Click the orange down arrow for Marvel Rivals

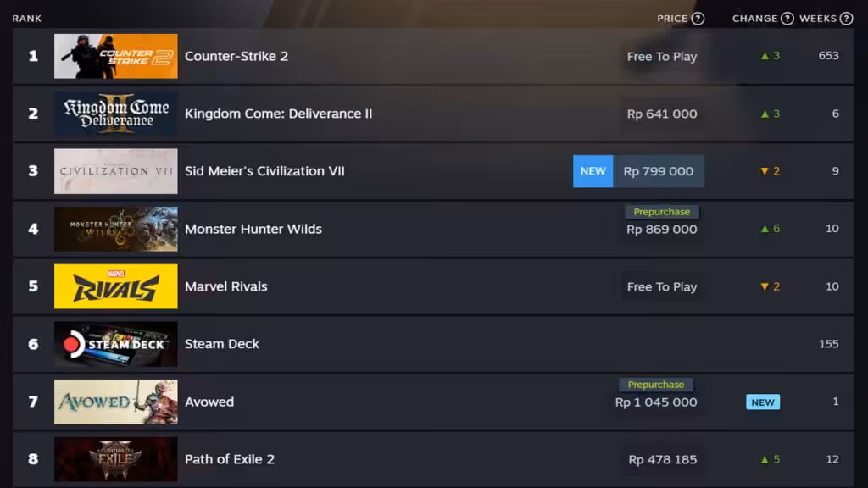coord(765,286)
